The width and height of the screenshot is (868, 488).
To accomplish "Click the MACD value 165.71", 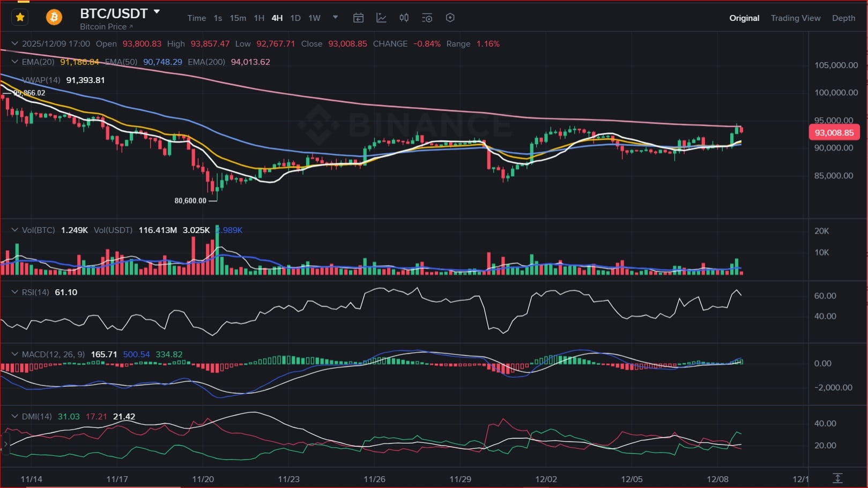I will coord(104,354).
